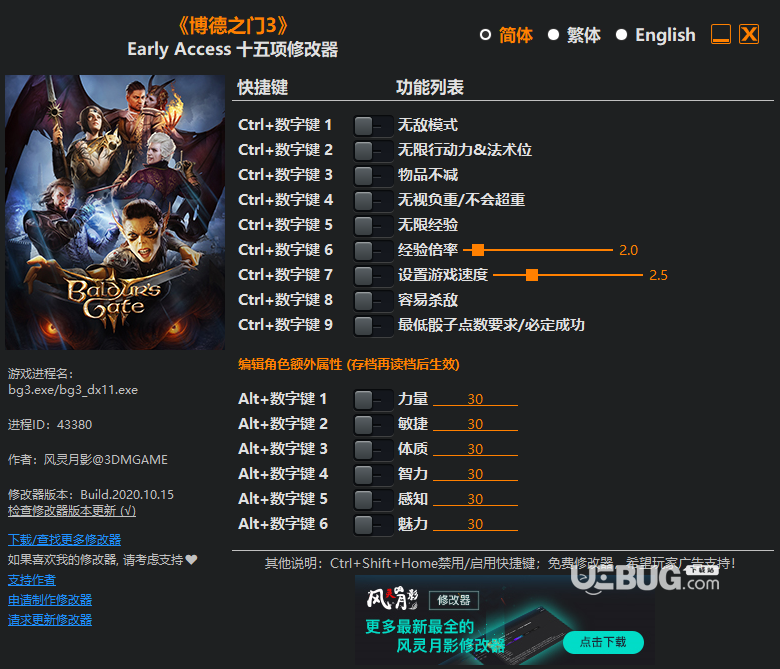Click the 魅力 value input field

[x=475, y=523]
